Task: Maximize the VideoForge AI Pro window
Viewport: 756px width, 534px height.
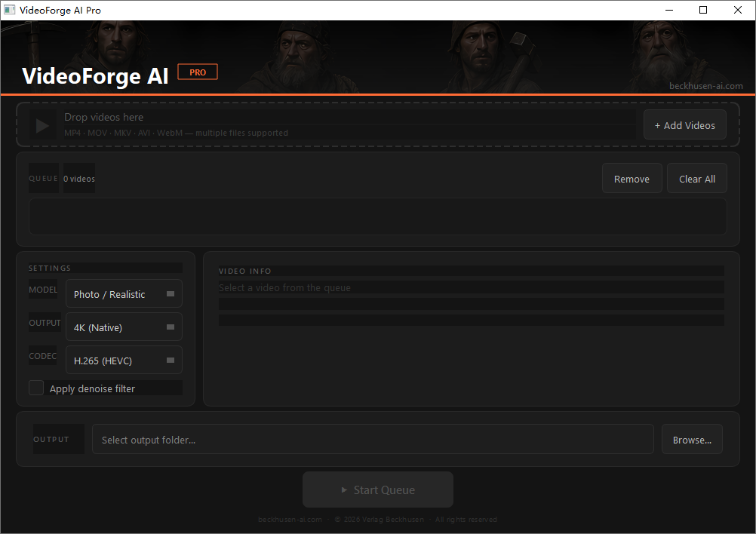Action: (x=703, y=10)
